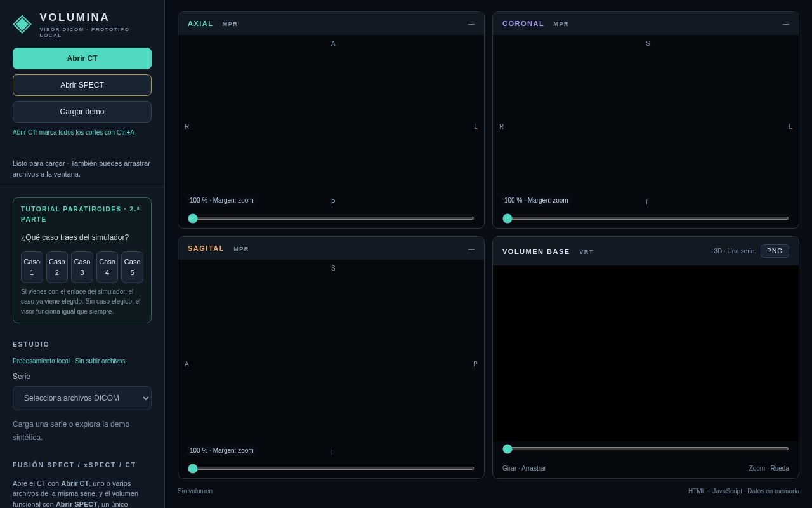Viewport: 812px width, 508px height.
Task: Click the VOLUMEN BASE panel title
Action: (536, 252)
